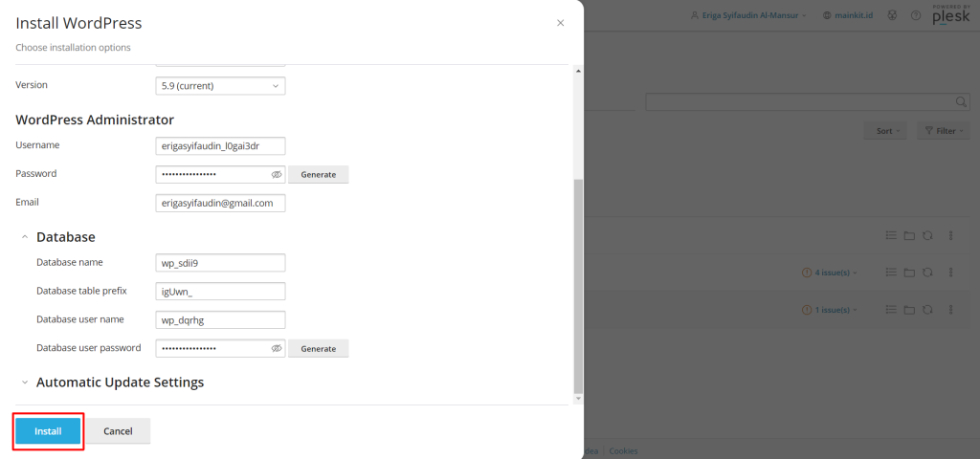Click the user profile icon in header
This screenshot has height=459, width=980.
[x=695, y=15]
